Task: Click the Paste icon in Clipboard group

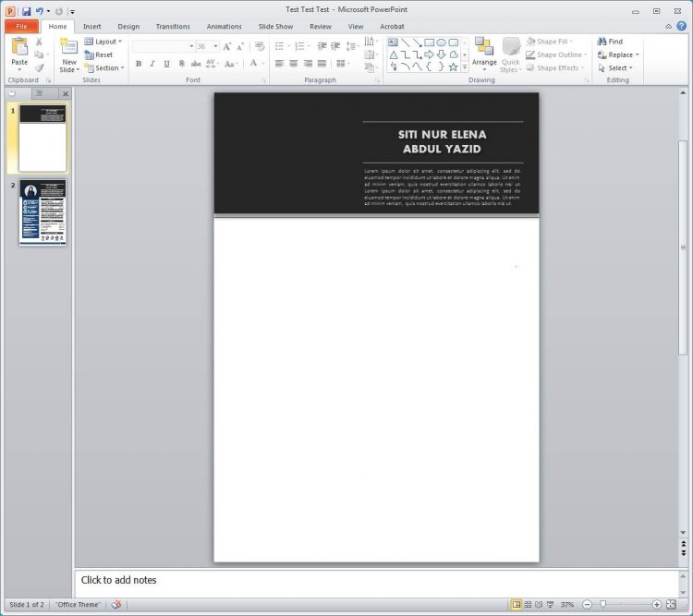Action: [x=19, y=47]
